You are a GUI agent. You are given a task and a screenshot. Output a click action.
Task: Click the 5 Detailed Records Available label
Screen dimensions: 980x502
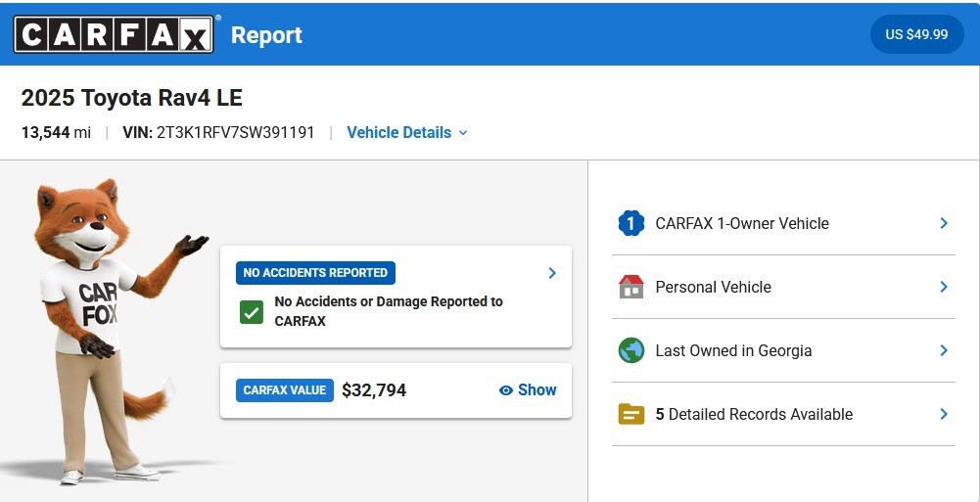pyautogui.click(x=754, y=414)
